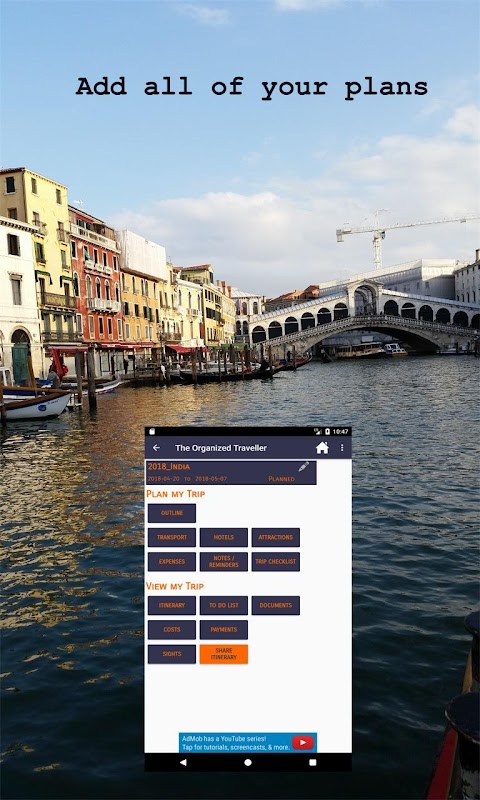Viewport: 480px width, 800px height.
Task: Tap the View my Trip heading
Action: tap(175, 586)
